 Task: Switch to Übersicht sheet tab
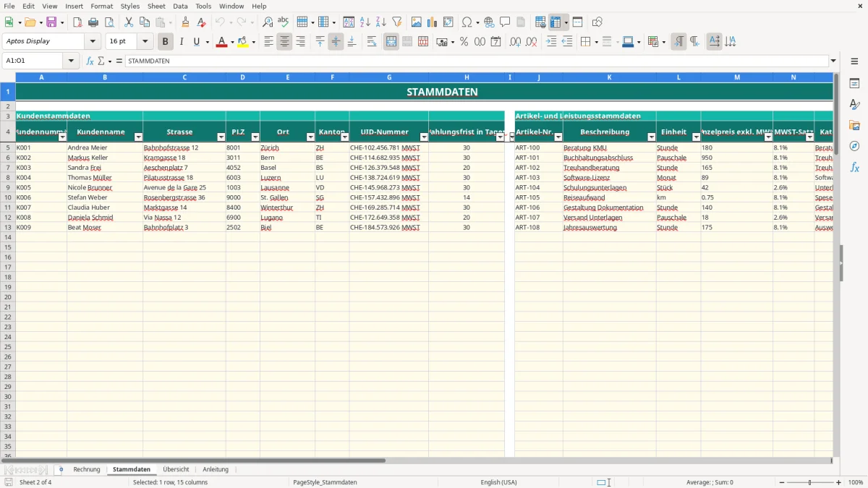point(176,469)
